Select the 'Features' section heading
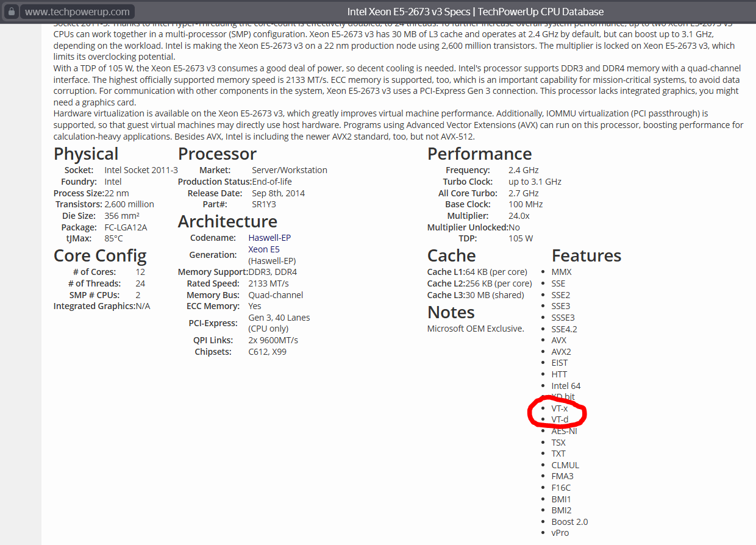This screenshot has width=756, height=545. 587,255
